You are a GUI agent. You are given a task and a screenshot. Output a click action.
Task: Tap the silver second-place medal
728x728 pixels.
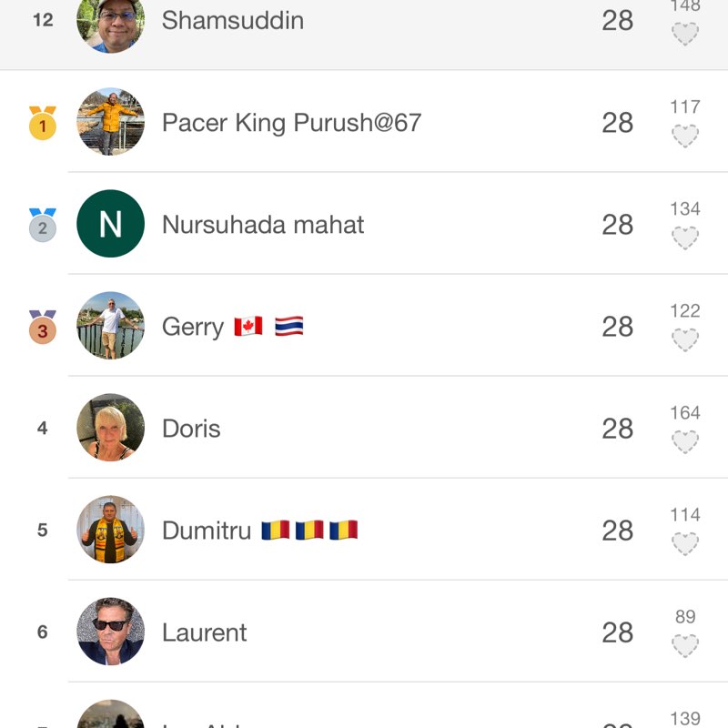(x=42, y=225)
